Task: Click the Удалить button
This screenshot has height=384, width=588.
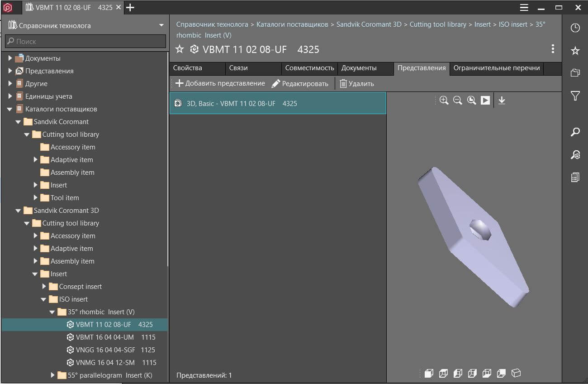Action: [357, 83]
